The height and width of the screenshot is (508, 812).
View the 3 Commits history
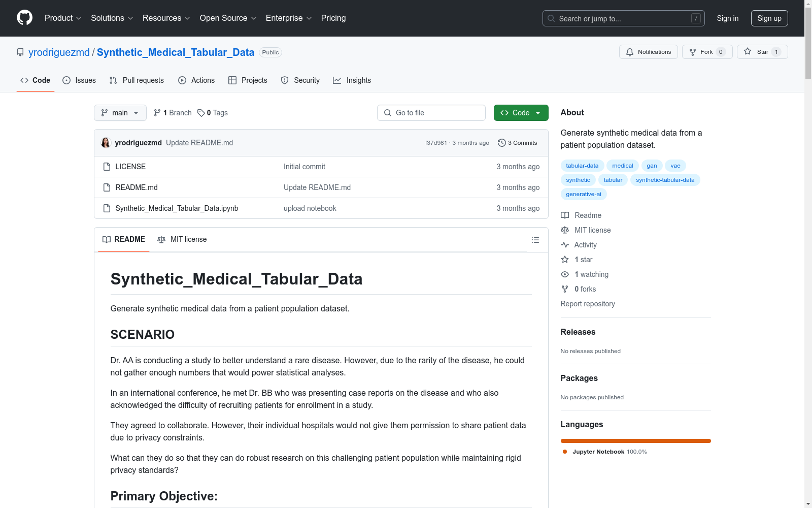tap(518, 143)
